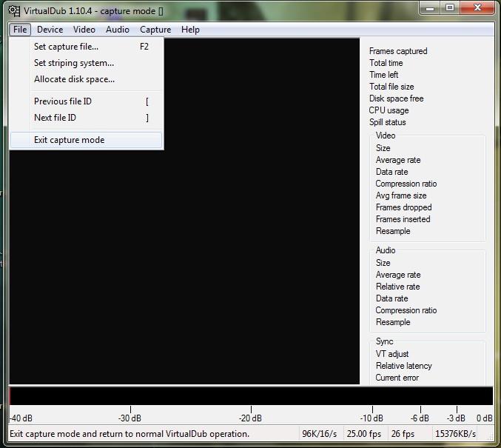This screenshot has width=501, height=448.
Task: Click the -40 dB meter scale label
Action: tap(21, 418)
